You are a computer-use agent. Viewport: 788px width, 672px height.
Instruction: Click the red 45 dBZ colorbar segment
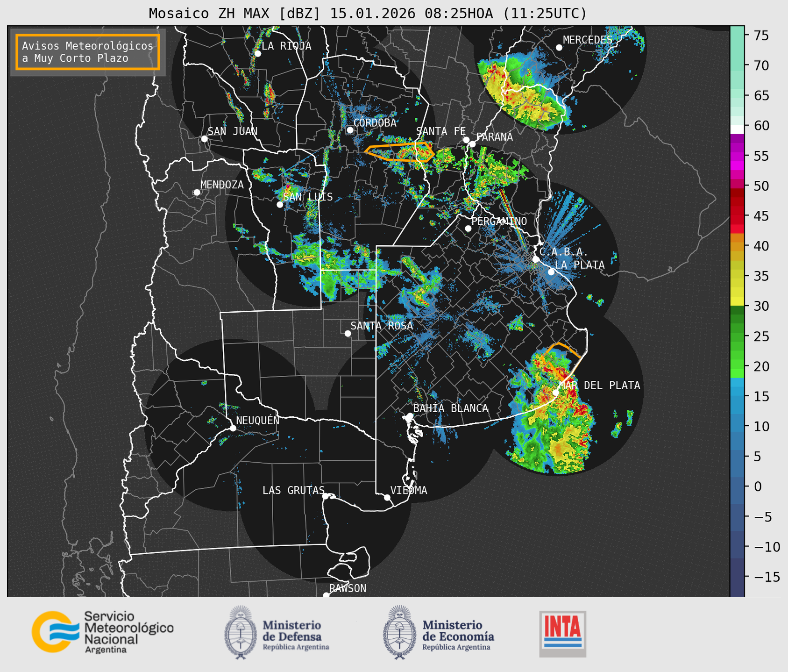point(737,216)
